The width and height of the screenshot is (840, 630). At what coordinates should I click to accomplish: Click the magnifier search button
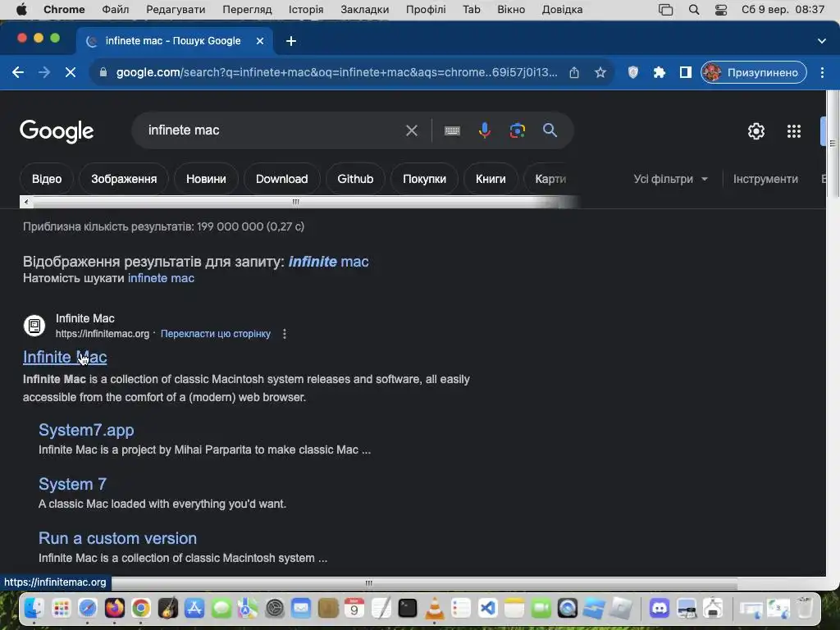pyautogui.click(x=550, y=130)
